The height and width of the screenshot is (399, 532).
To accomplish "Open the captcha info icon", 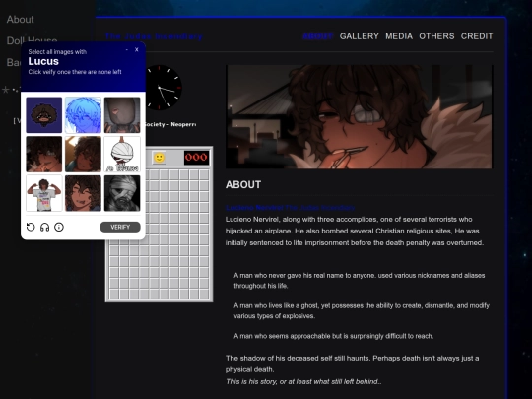I will tap(59, 227).
